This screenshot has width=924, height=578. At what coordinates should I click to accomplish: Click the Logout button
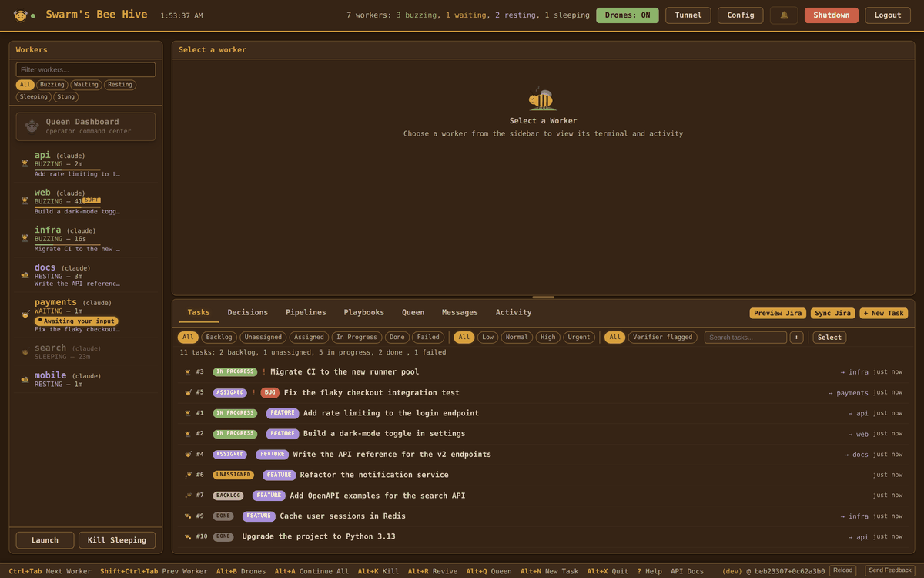coord(888,15)
